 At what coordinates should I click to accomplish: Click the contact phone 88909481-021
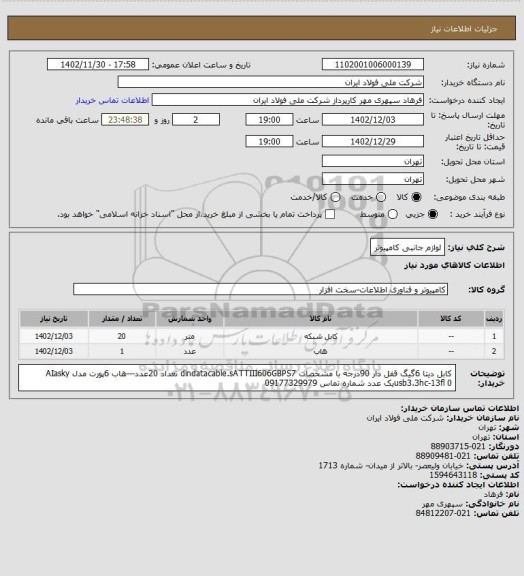(x=443, y=456)
